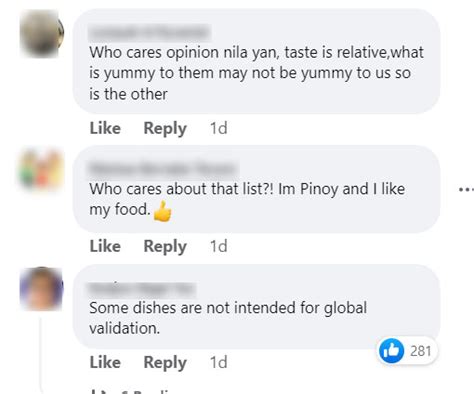Open the avatar beside the "Im Pinoy" comment

pos(41,169)
